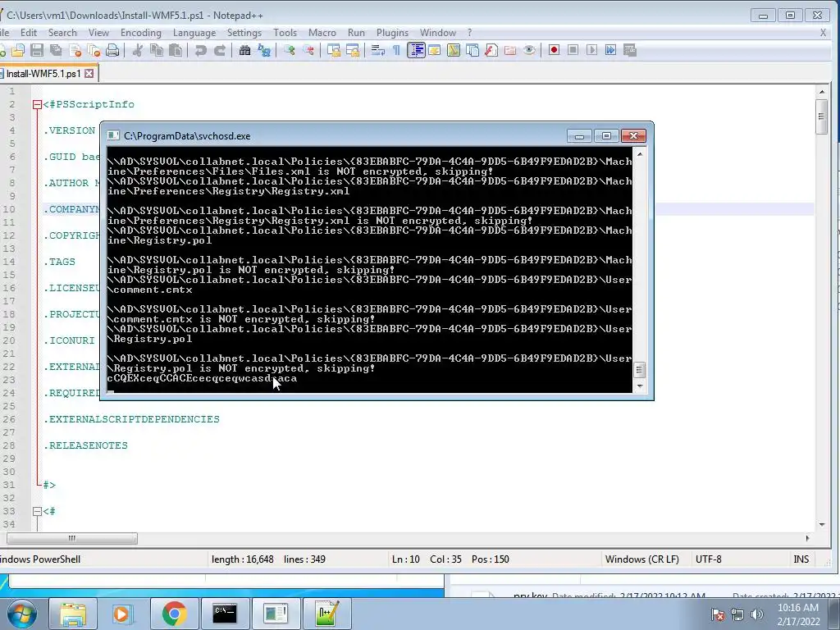This screenshot has width=840, height=630.
Task: Print the document with the Print icon
Action: (x=112, y=50)
